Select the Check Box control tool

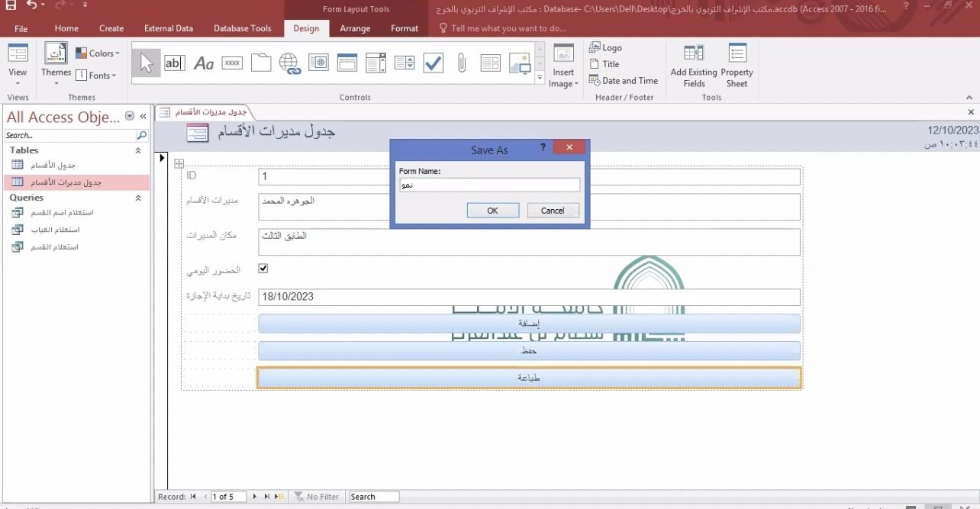tap(434, 63)
